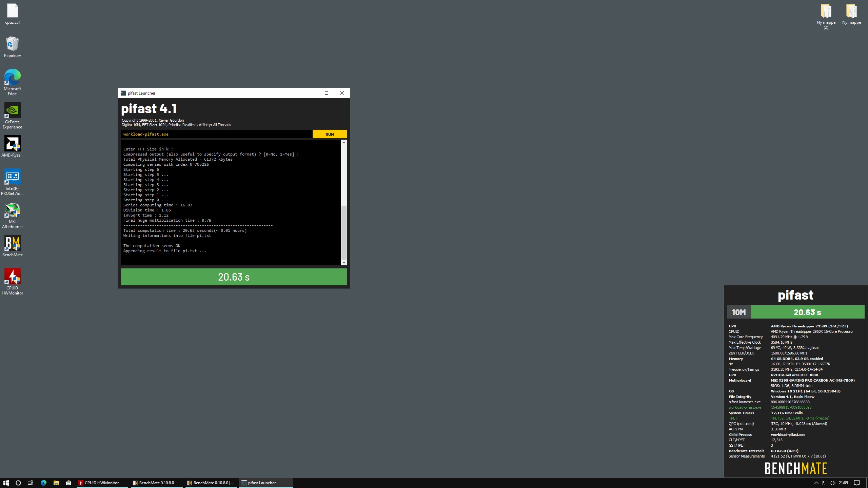The height and width of the screenshot is (488, 868).
Task: Switch to second BenchMate 0.10.8.0 | ... window
Action: [212, 483]
